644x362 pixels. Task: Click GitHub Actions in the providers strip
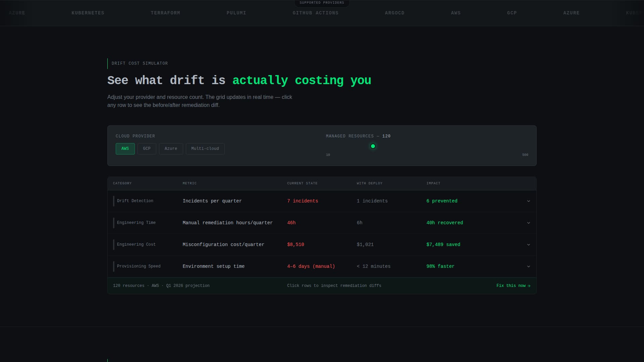coord(315,13)
